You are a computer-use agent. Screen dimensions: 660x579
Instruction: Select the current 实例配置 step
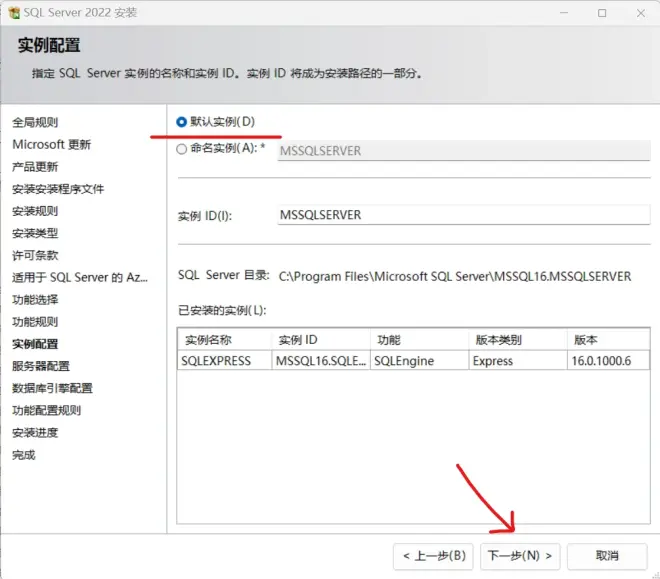[x=35, y=344]
